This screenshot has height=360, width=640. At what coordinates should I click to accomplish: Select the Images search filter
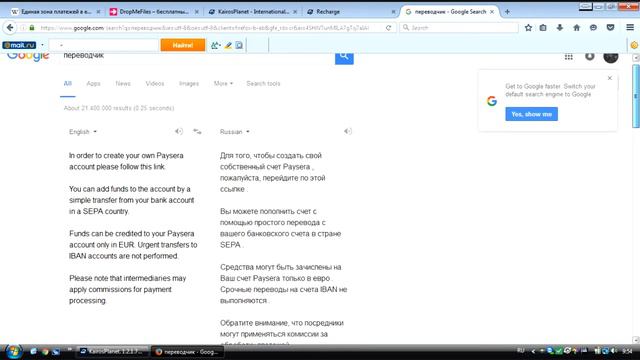(x=189, y=83)
